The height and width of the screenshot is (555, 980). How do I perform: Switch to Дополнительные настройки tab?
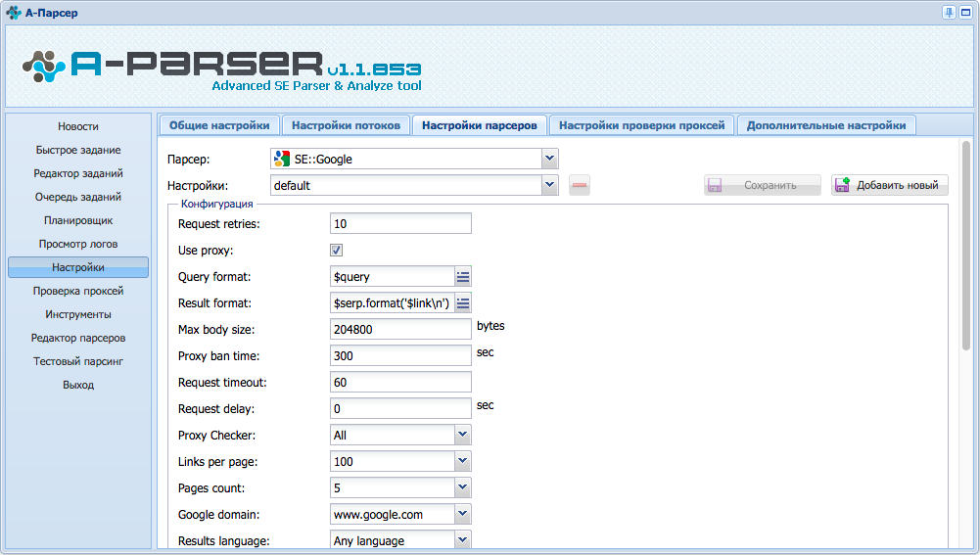826,125
